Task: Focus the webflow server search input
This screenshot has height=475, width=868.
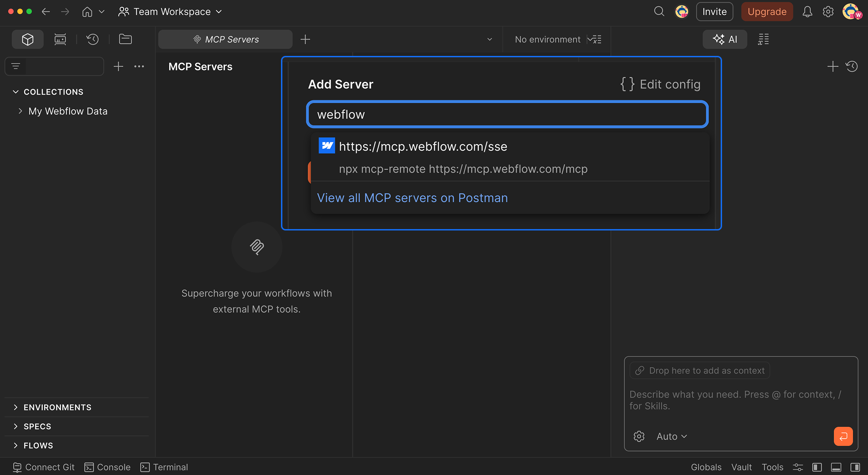Action: [507, 115]
